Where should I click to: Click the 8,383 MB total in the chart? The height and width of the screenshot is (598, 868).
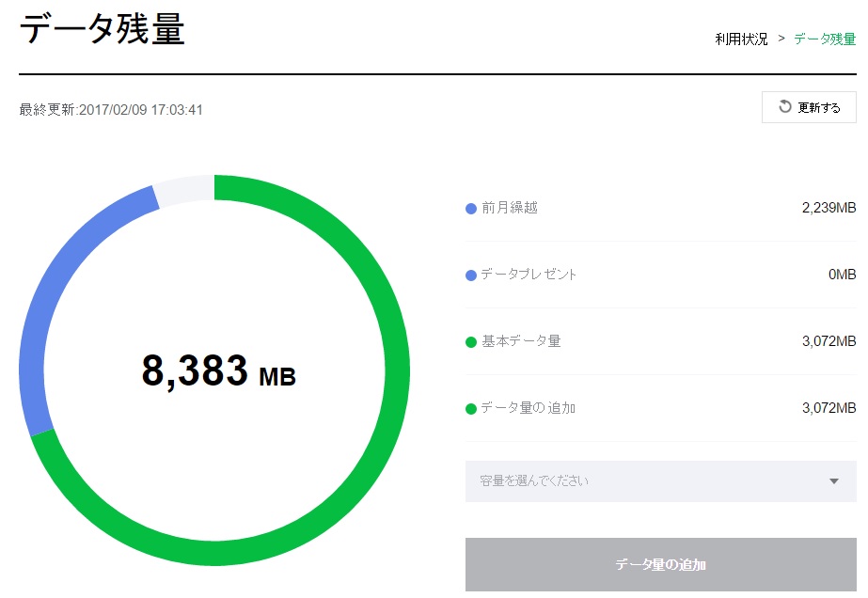[x=219, y=371]
